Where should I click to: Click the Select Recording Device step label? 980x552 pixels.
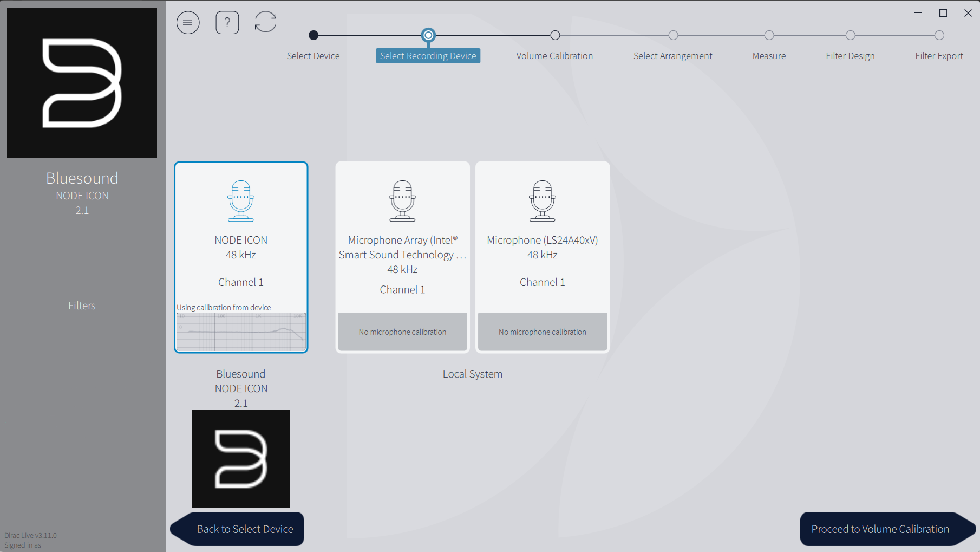click(x=428, y=56)
